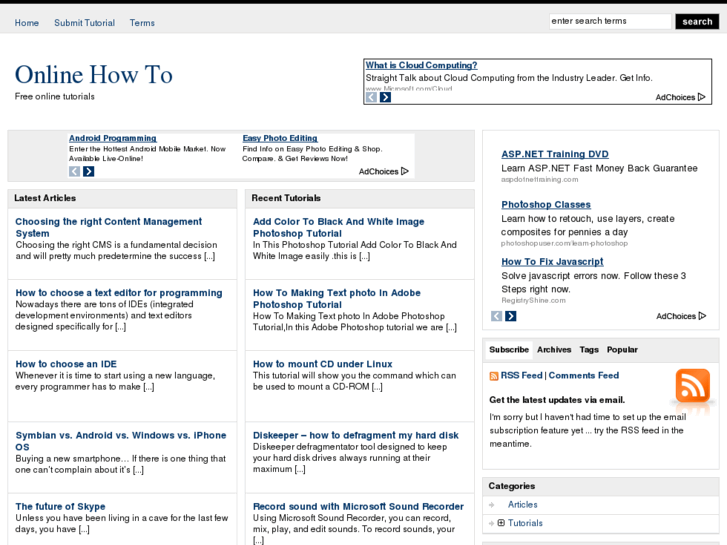Focus the enter search terms field
This screenshot has height=545, width=727.
[x=610, y=21]
